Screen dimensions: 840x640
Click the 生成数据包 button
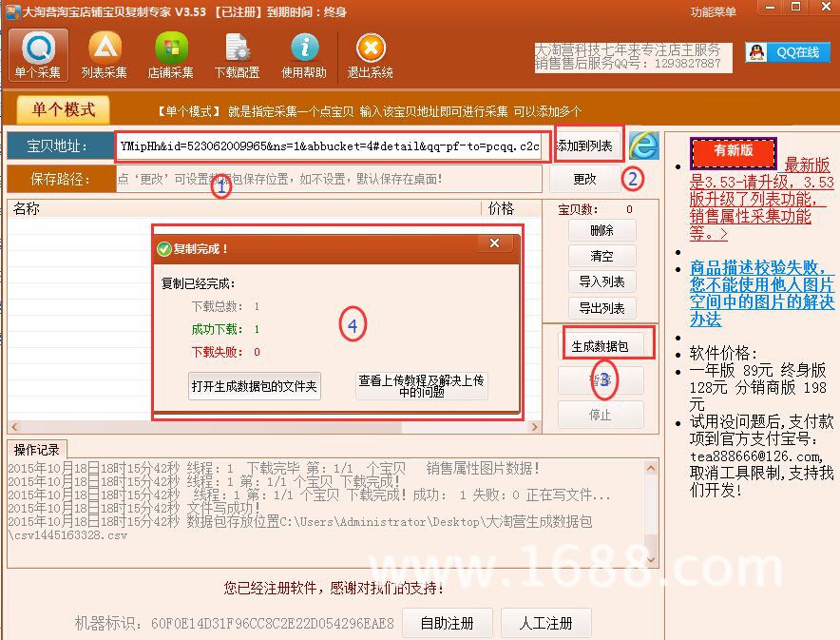pyautogui.click(x=601, y=346)
